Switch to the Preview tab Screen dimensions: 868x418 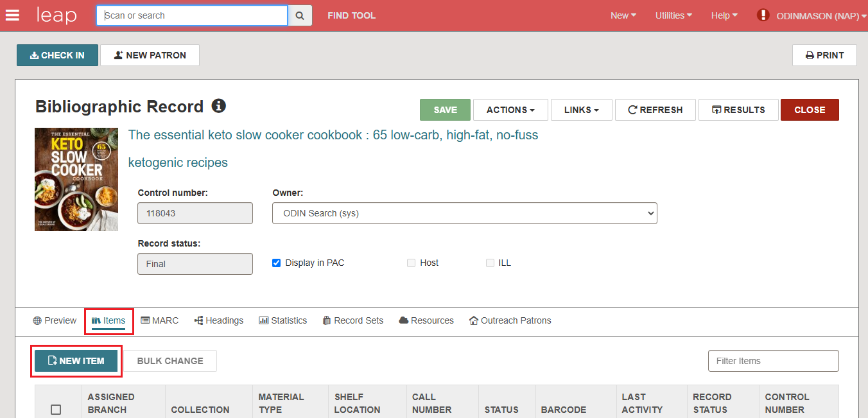55,320
